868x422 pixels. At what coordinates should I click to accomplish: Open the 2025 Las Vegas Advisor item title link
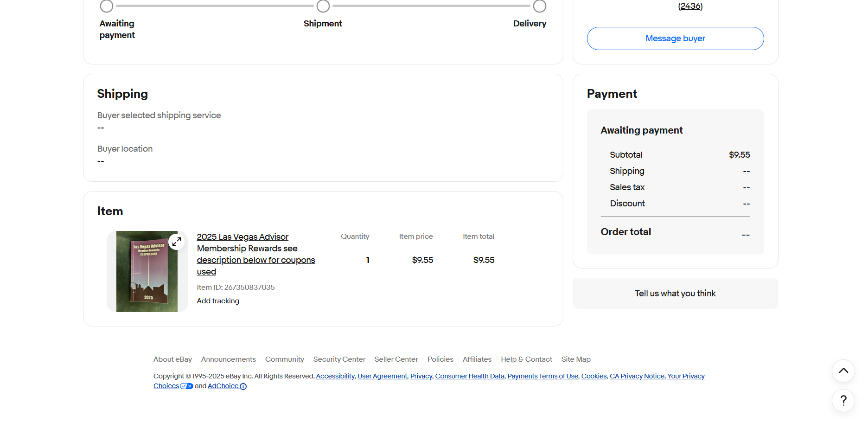256,254
